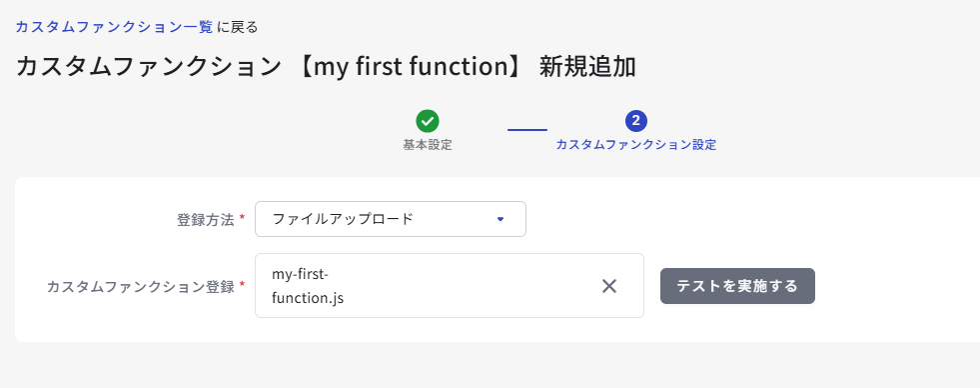The image size is (980, 388).
Task: Click the green checkmark step icon
Action: (x=428, y=121)
